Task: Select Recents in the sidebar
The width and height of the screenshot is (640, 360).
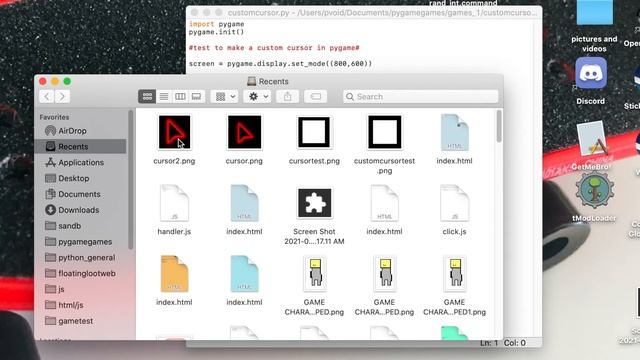Action: coord(81,147)
